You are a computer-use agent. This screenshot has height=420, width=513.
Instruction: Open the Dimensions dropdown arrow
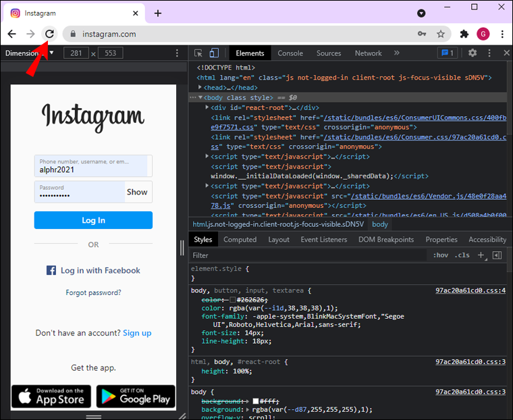[51, 53]
